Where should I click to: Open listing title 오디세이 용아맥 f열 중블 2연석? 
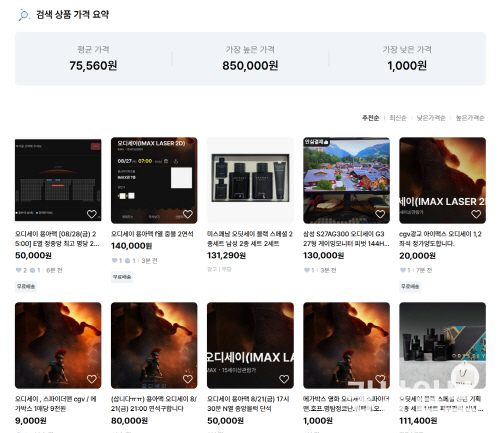[152, 234]
